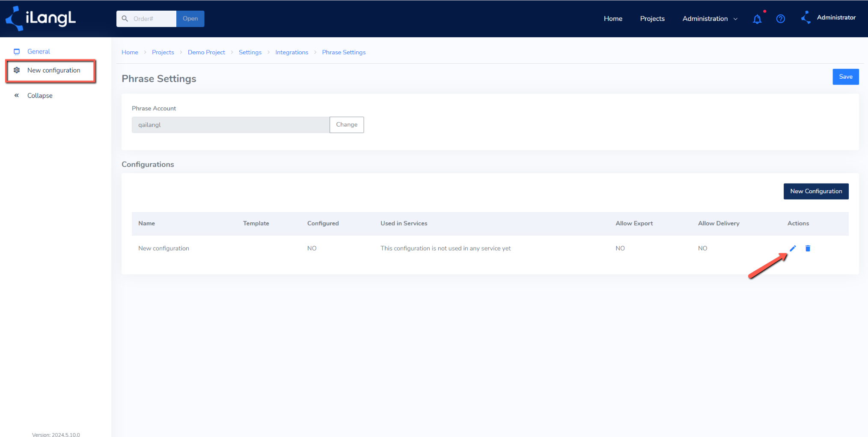Follow the Home breadcrumb link
Viewport: 868px width, 437px height.
point(130,52)
